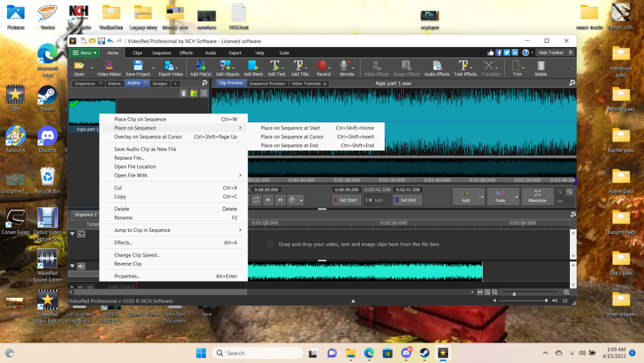644x363 pixels.
Task: Select Change Clip Speed menu item
Action: click(x=174, y=255)
